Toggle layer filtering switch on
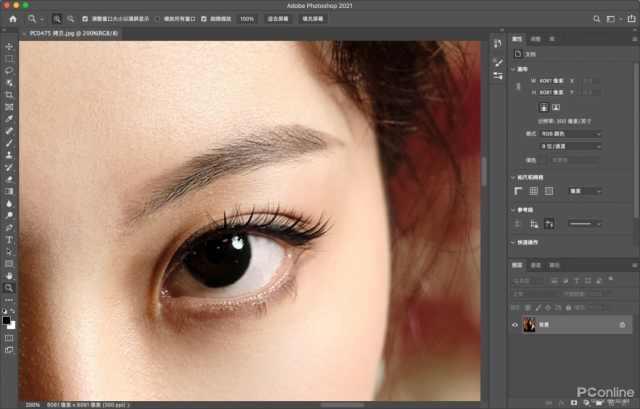This screenshot has height=409, width=640. point(611,279)
